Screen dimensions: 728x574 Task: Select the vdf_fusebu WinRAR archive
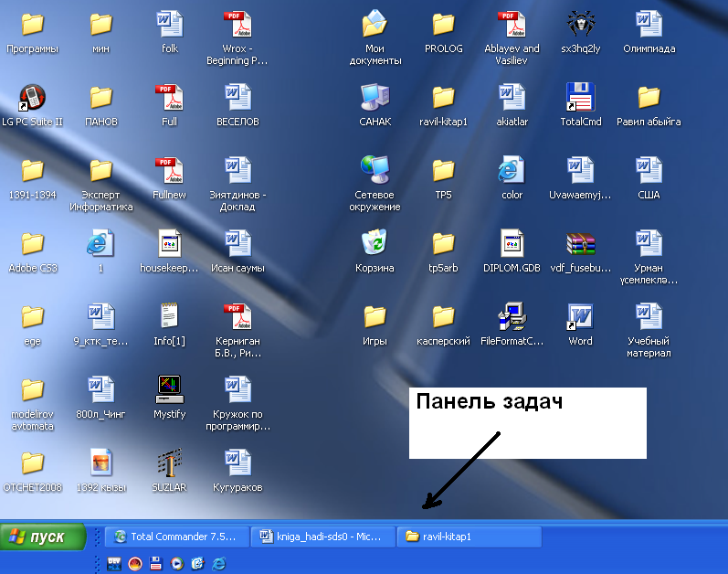pos(580,243)
